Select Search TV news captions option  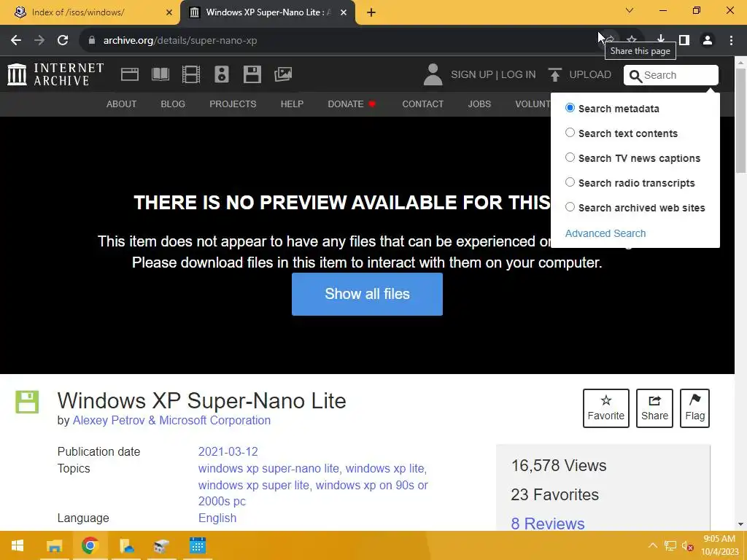tap(570, 157)
